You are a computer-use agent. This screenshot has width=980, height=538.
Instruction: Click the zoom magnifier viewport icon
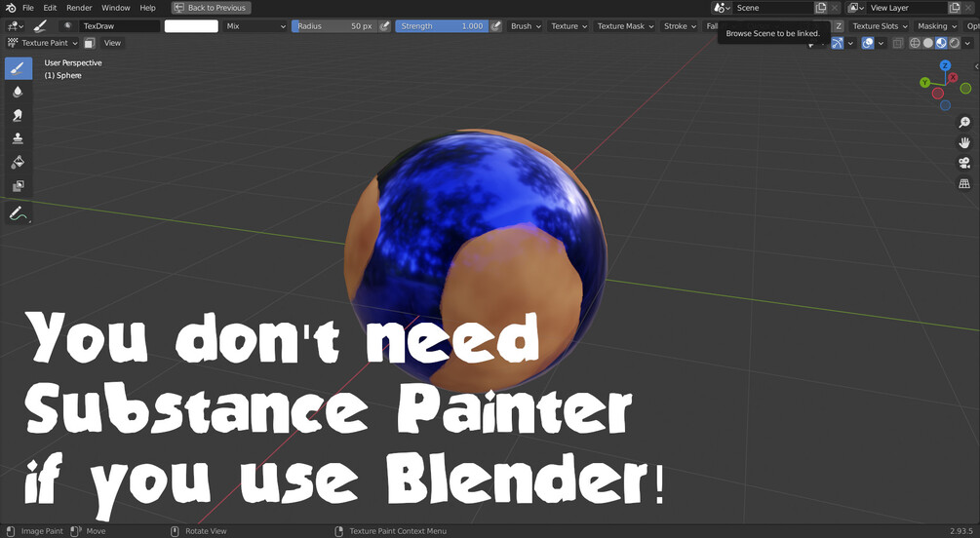coord(964,123)
